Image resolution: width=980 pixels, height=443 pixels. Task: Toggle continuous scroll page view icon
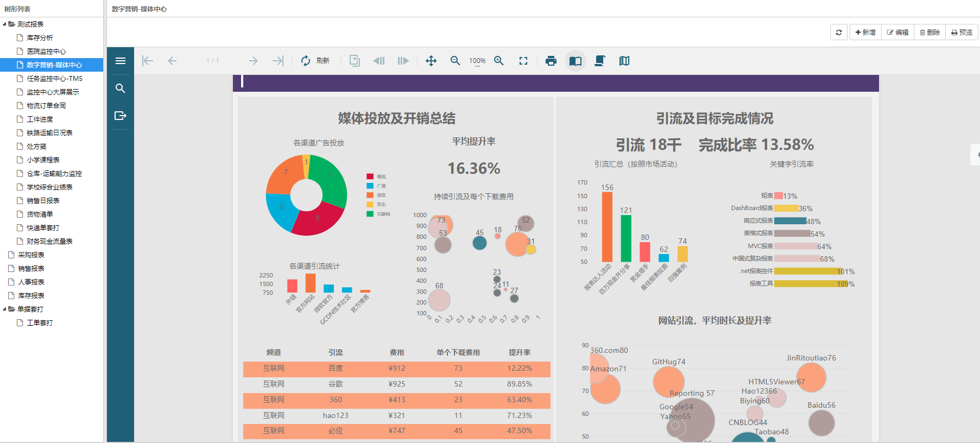[x=600, y=61]
